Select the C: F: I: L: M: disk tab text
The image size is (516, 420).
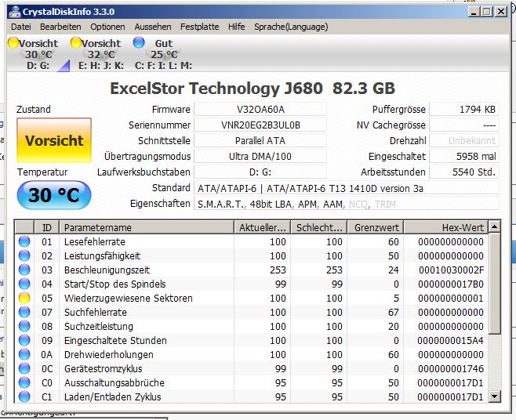(164, 66)
